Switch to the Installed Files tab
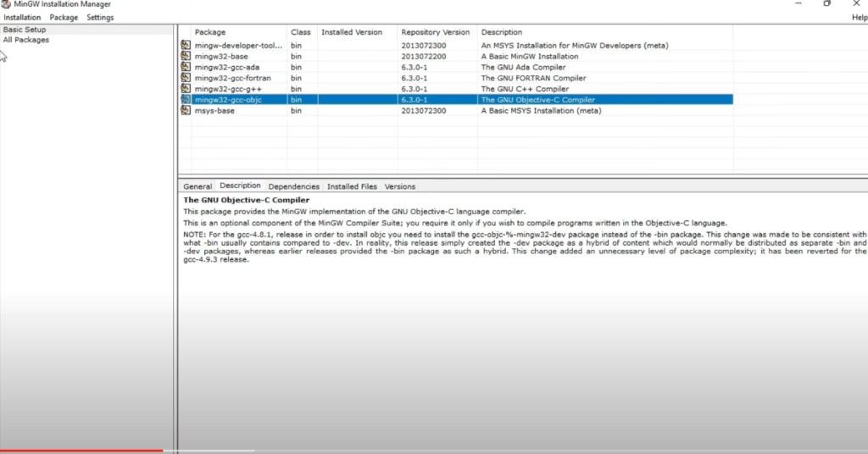The image size is (868, 454). [352, 187]
